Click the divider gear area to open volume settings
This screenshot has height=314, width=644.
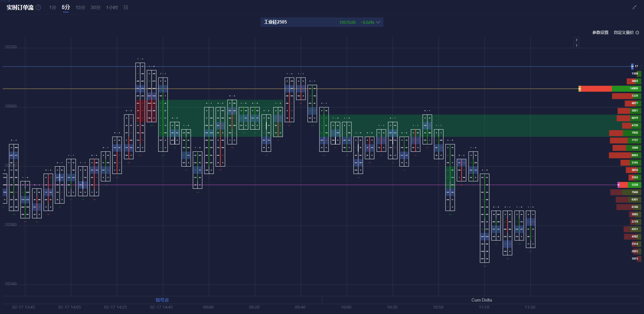point(638,33)
